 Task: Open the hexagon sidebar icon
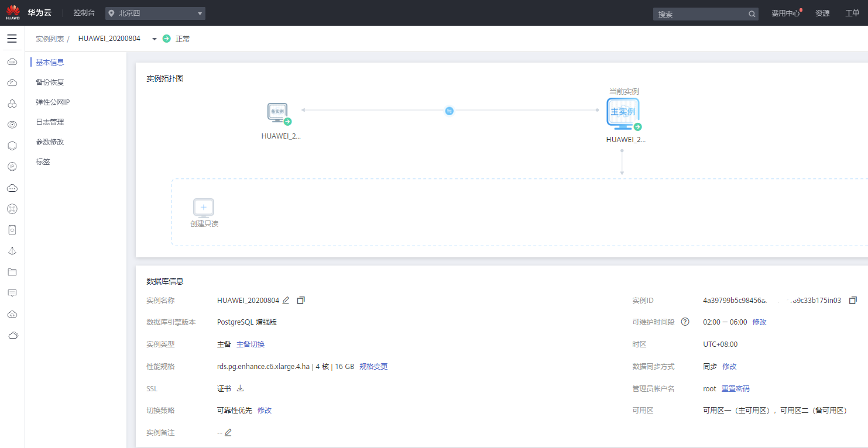click(x=12, y=146)
